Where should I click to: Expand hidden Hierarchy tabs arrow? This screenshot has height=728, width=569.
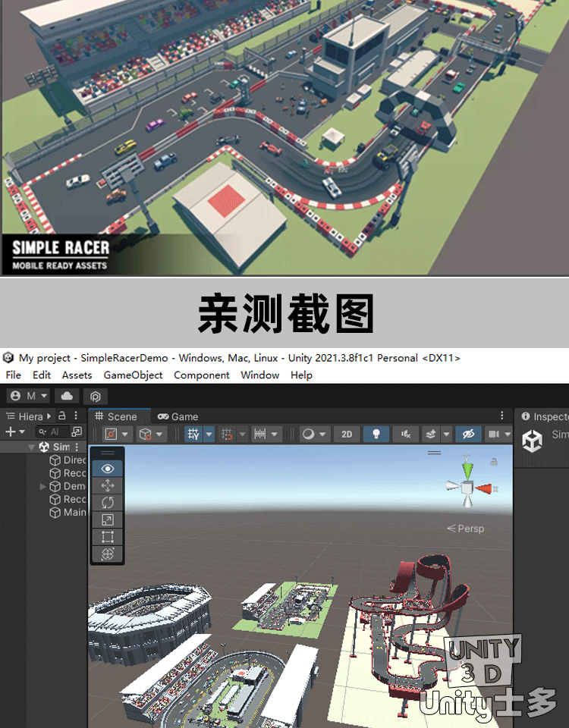pyautogui.click(x=49, y=416)
